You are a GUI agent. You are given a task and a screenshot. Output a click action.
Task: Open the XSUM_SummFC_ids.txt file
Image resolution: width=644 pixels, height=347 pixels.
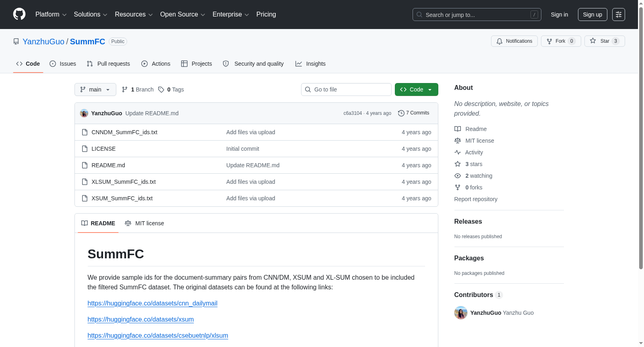(x=122, y=198)
